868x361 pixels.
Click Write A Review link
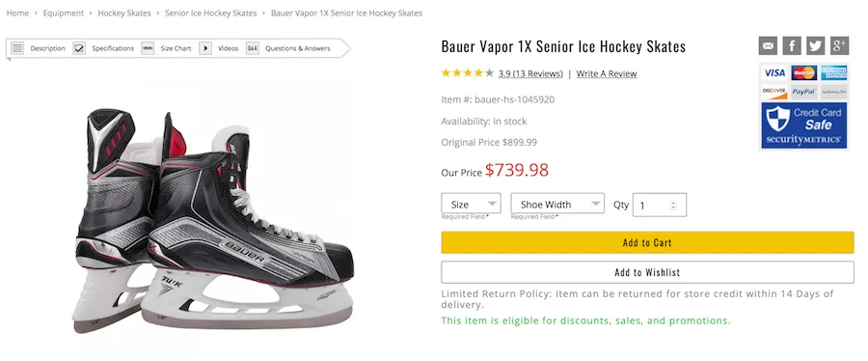(607, 73)
